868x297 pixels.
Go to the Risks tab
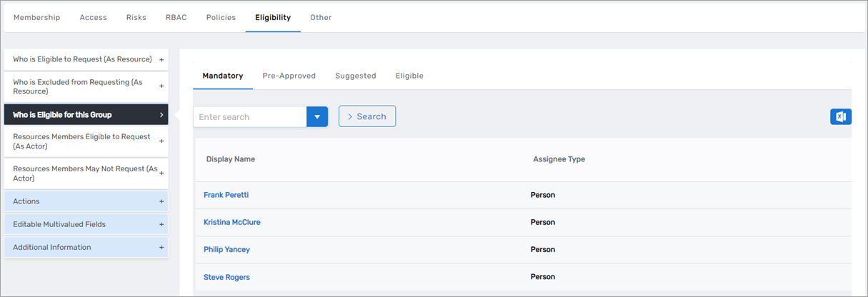[136, 18]
